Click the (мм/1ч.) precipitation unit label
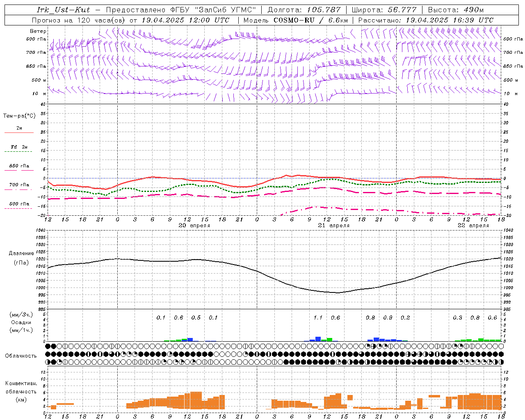Viewport: 525px width, 420px height. pos(21,330)
